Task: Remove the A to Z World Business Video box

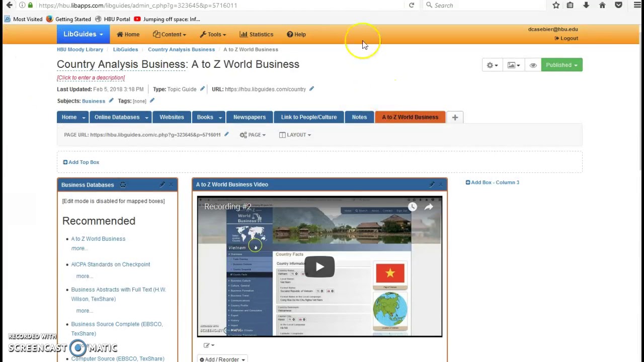Action: (441, 185)
